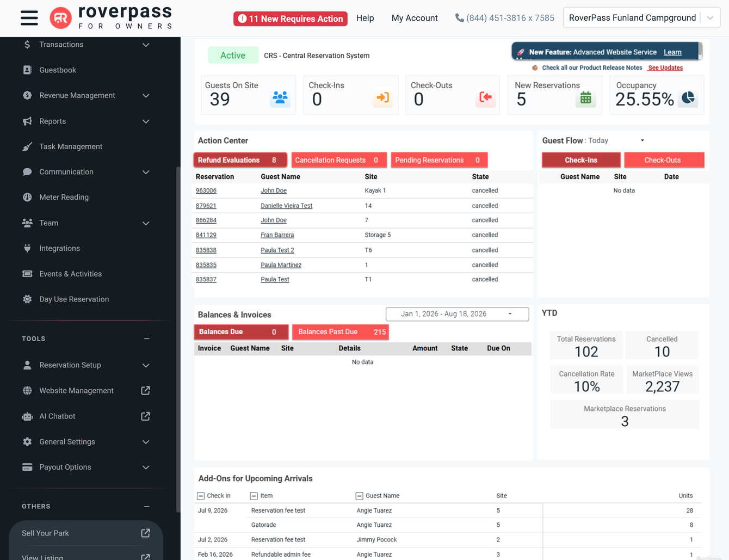Viewport: 729px width, 560px height.
Task: Click the Task Management broom icon
Action: click(x=27, y=146)
